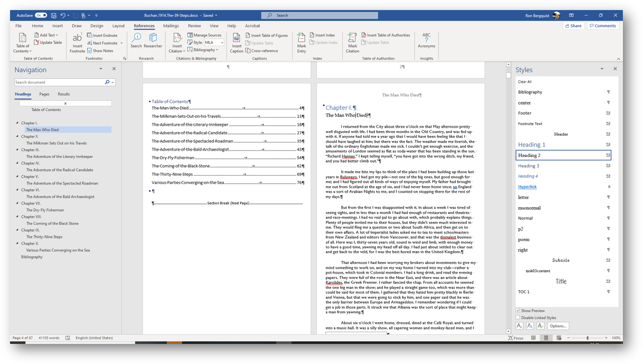This screenshot has width=643, height=364.
Task: Switch to the Pages tab in Navigation
Action: 44,94
